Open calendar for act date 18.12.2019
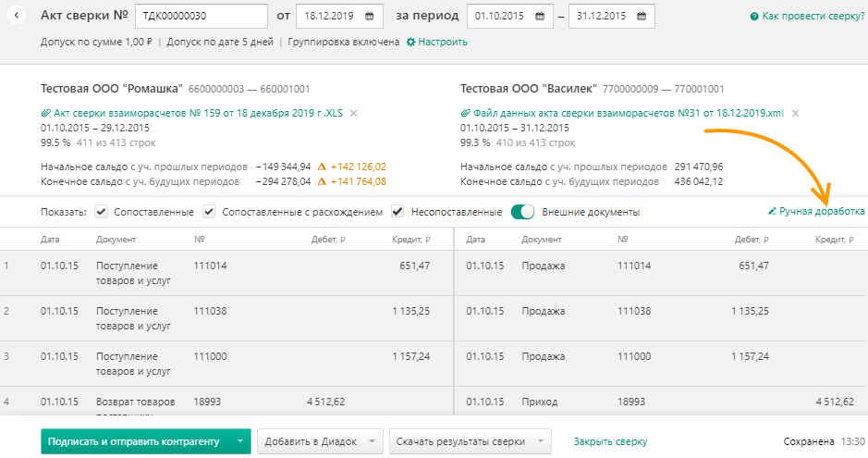 tap(369, 16)
